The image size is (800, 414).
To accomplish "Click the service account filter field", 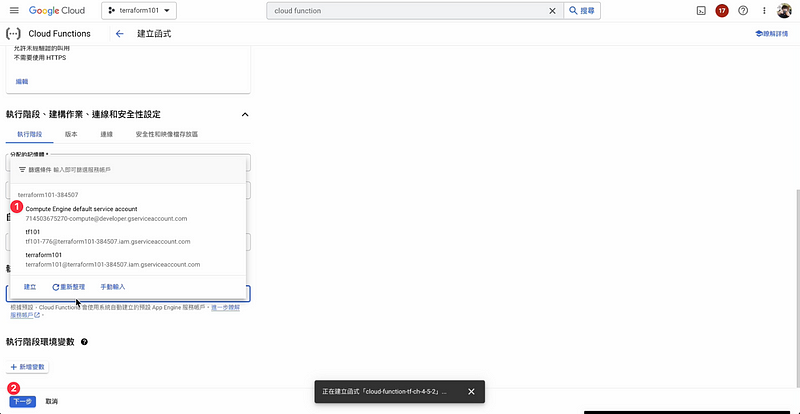I will tap(128, 169).
